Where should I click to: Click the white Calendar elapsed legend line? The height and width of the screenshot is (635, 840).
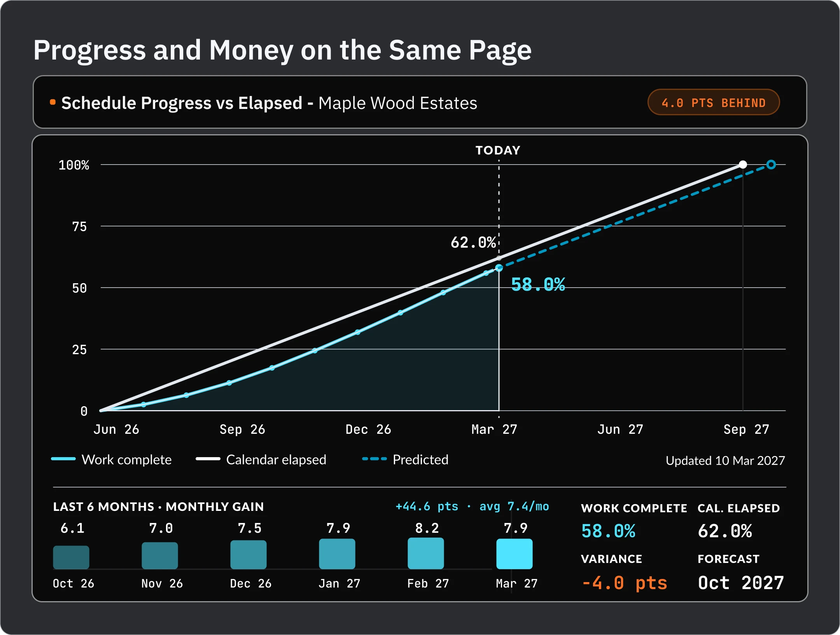(208, 459)
